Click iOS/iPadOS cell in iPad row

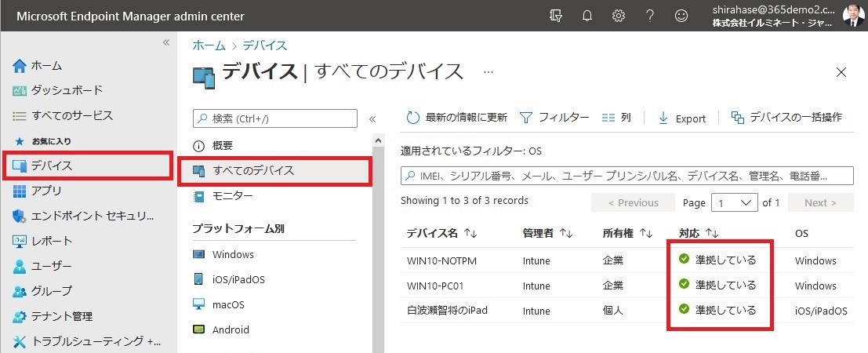click(x=821, y=311)
